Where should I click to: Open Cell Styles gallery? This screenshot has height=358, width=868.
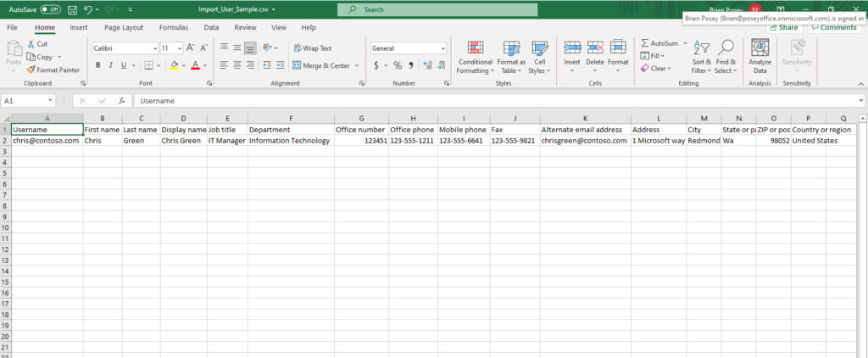point(539,57)
